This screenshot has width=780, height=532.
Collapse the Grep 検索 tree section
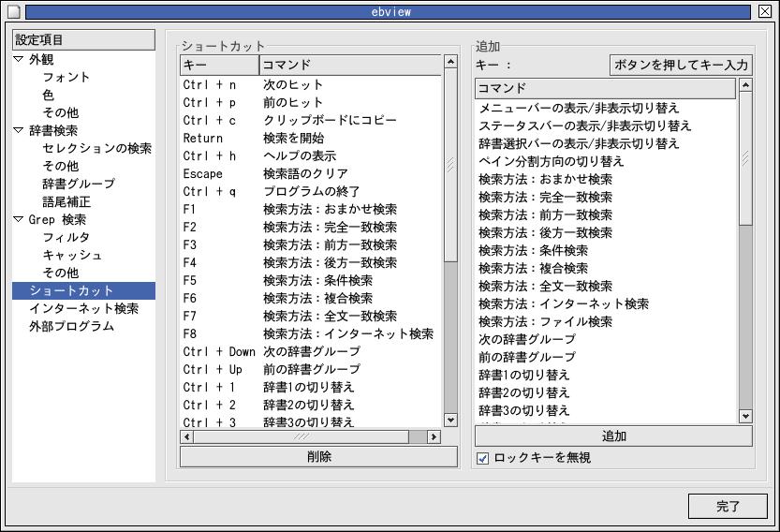coord(20,219)
